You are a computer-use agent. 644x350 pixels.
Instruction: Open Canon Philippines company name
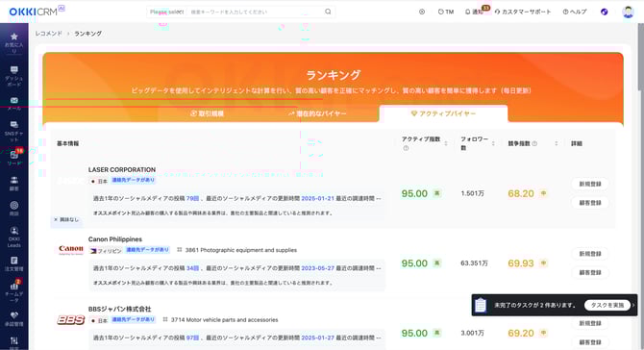click(x=115, y=239)
